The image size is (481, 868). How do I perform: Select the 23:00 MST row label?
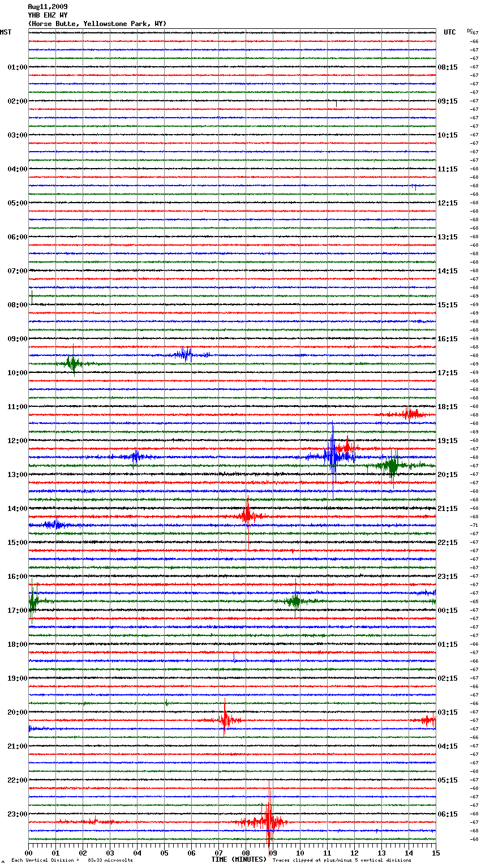click(18, 814)
